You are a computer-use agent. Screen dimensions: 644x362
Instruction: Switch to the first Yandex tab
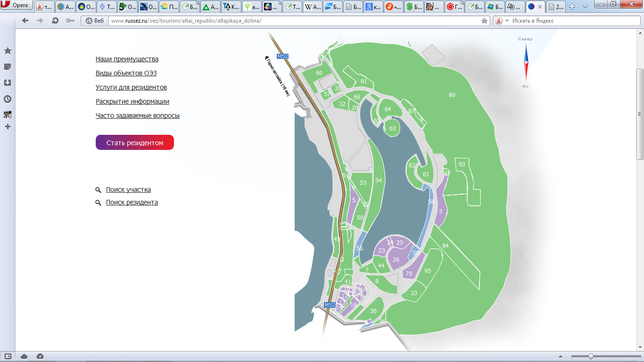(x=44, y=7)
